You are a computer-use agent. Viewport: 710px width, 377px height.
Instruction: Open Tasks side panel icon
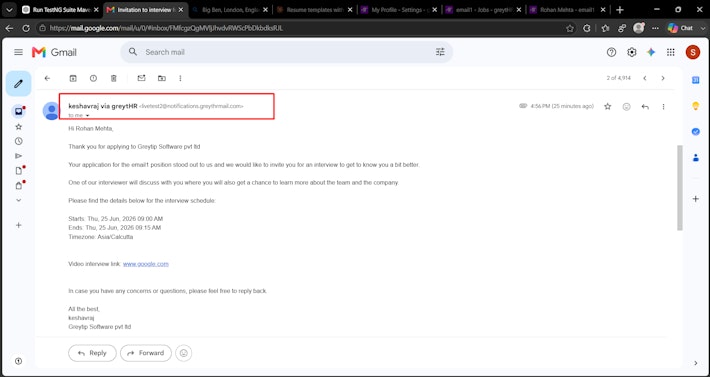[x=696, y=132]
